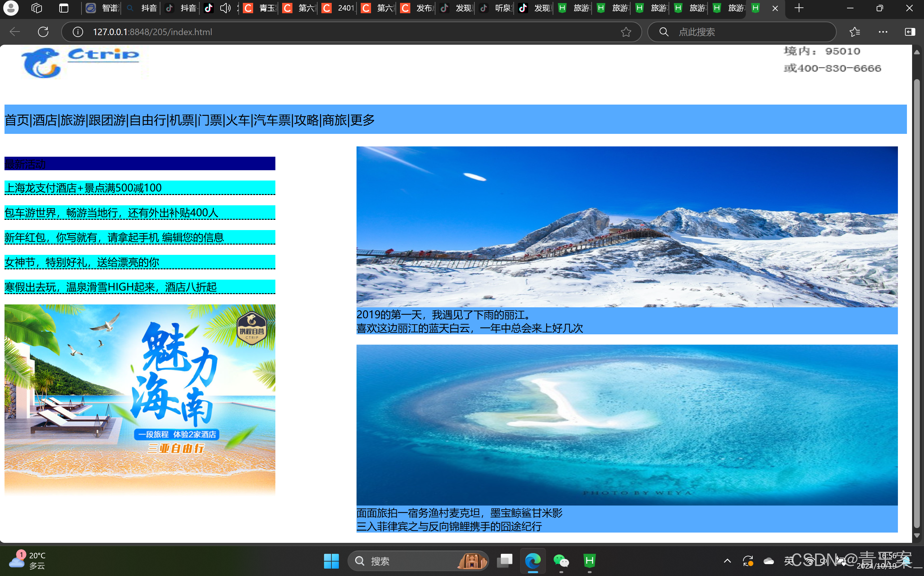Click the browser refresh icon

(43, 32)
